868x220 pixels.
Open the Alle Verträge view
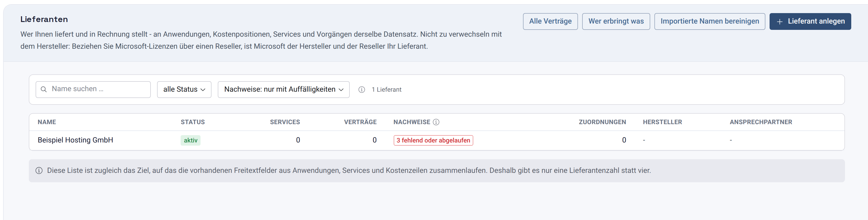point(550,21)
